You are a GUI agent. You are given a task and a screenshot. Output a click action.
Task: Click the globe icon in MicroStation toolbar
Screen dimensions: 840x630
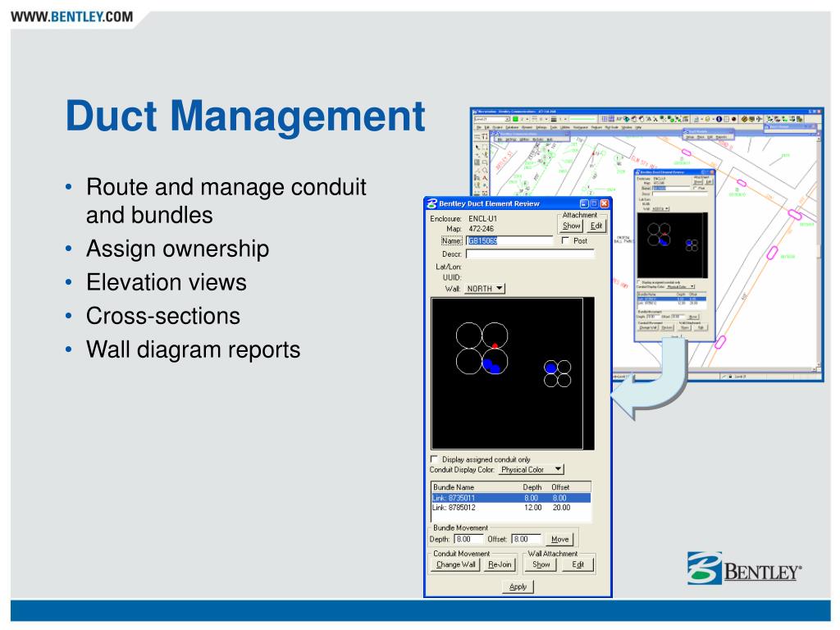[x=626, y=119]
